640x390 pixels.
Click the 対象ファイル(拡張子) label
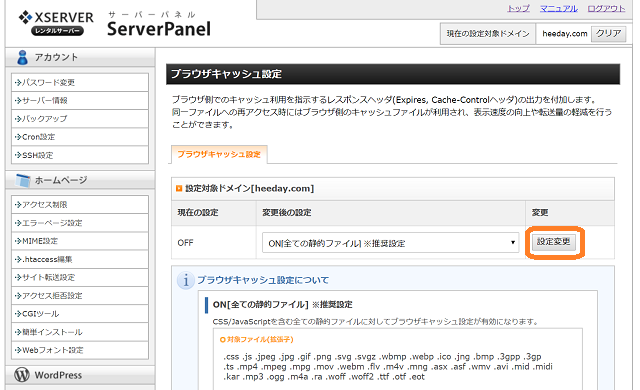tap(260, 339)
